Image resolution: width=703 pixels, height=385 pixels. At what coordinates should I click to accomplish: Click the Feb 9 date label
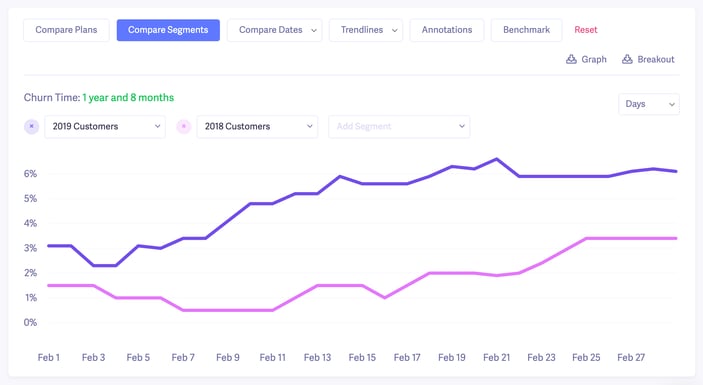coord(228,358)
